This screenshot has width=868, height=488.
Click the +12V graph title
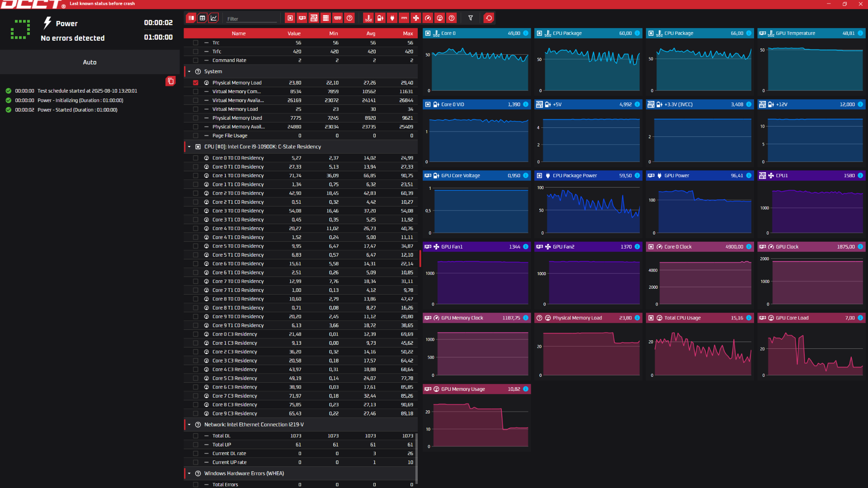point(782,105)
